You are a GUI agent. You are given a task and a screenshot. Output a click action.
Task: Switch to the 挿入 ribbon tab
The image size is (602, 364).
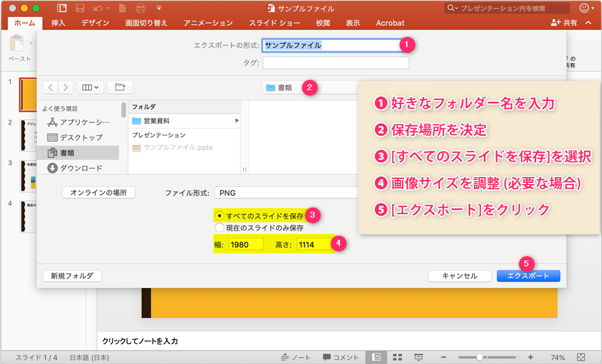(58, 23)
